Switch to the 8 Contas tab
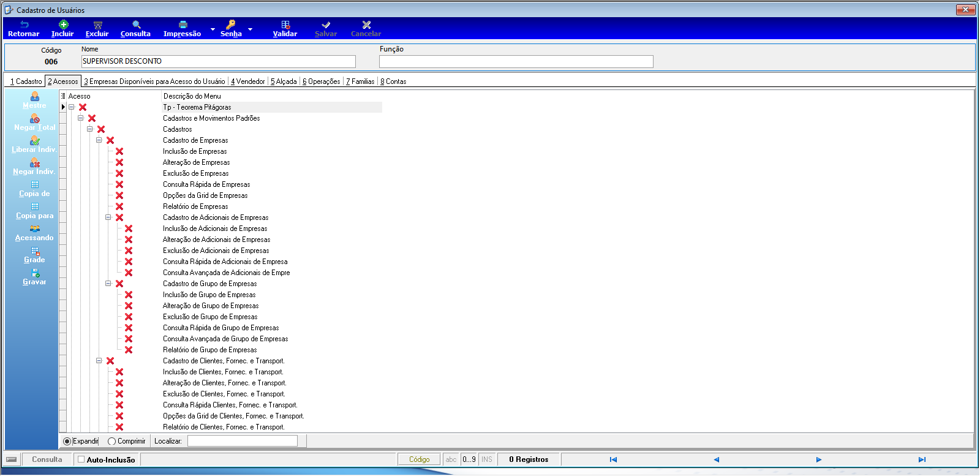The width and height of the screenshot is (980, 476). (393, 81)
